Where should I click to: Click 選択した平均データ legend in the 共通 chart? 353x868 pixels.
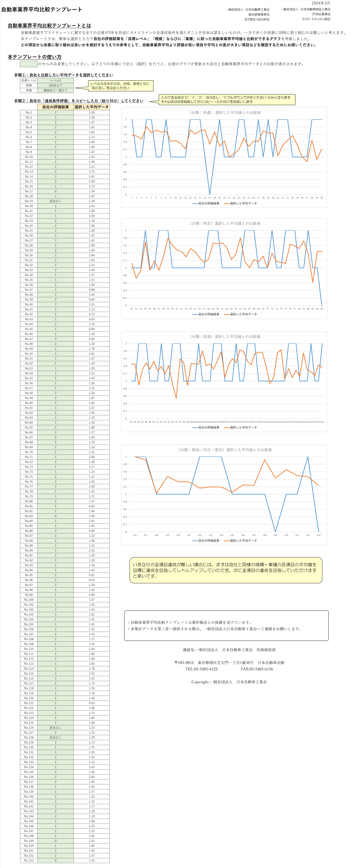pyautogui.click(x=241, y=204)
